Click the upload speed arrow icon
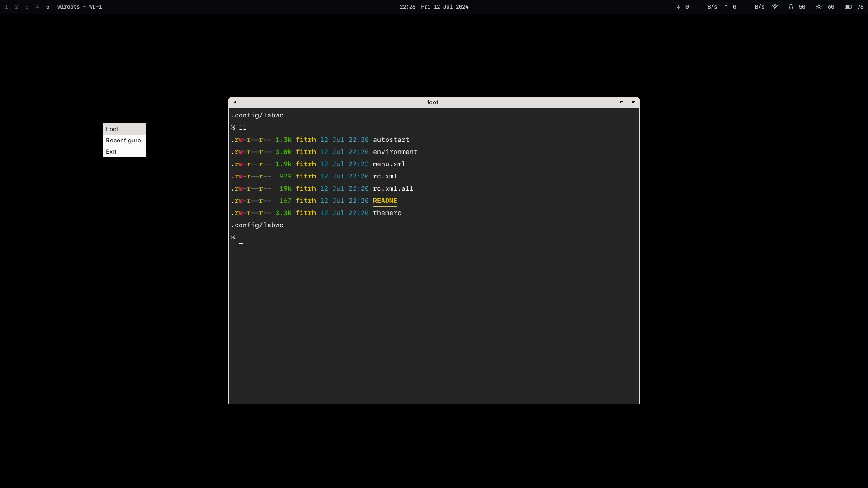868x488 pixels. point(726,7)
